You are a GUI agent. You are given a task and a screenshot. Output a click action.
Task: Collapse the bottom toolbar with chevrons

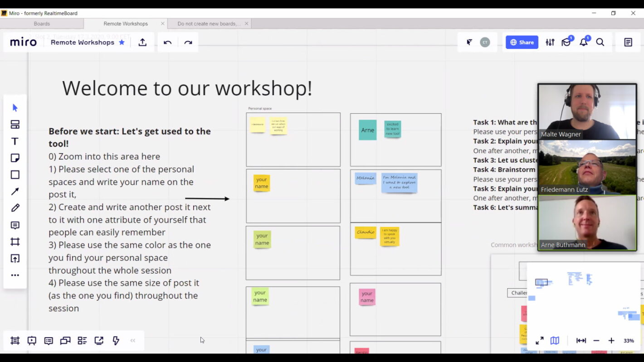(133, 341)
